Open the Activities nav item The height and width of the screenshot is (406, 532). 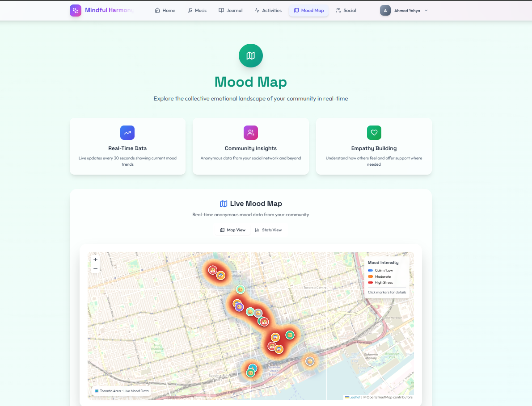click(268, 10)
